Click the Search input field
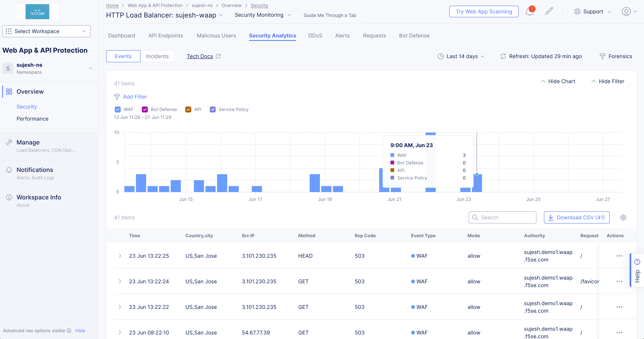644x339 pixels. click(x=502, y=217)
